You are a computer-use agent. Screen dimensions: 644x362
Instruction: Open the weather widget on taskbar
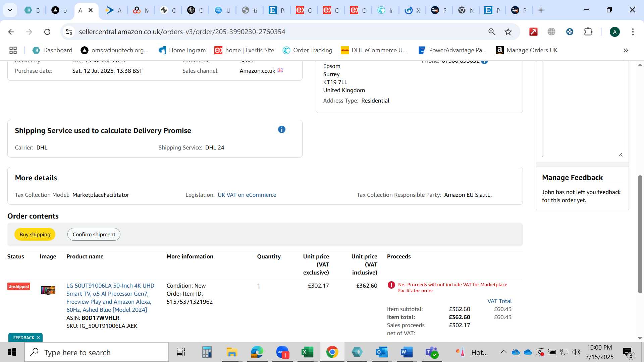coord(472,352)
